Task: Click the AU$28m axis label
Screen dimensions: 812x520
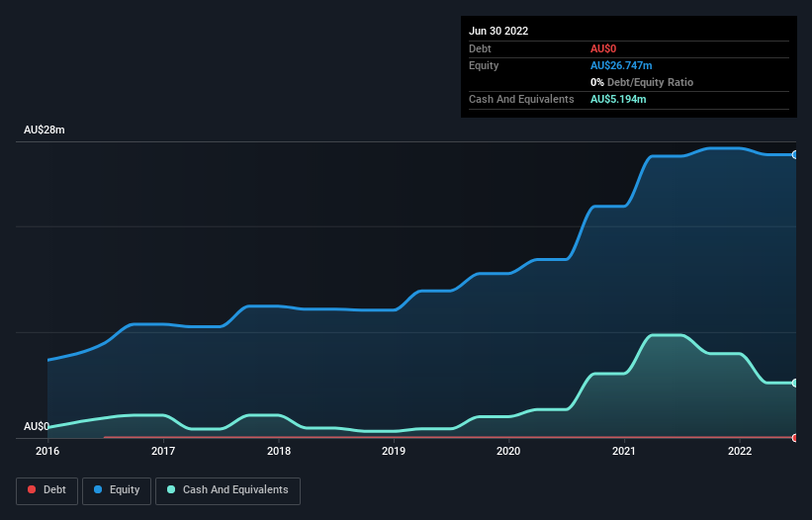Action: 45,130
